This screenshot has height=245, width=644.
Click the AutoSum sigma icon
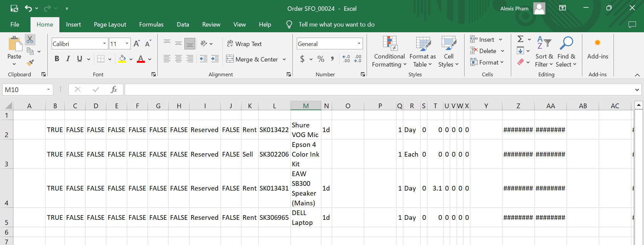[x=520, y=39]
